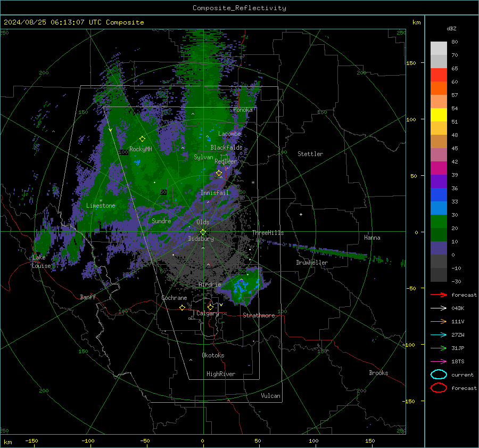Click the green 31JP arrow in legend
This screenshot has height=448, width=479.
(439, 348)
